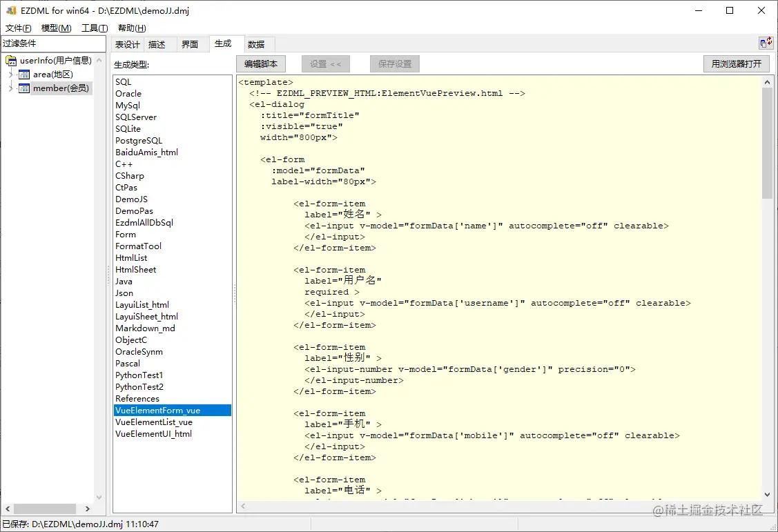Viewport: 778px width, 532px height.
Task: Select DemoJS generate type
Action: (172, 199)
